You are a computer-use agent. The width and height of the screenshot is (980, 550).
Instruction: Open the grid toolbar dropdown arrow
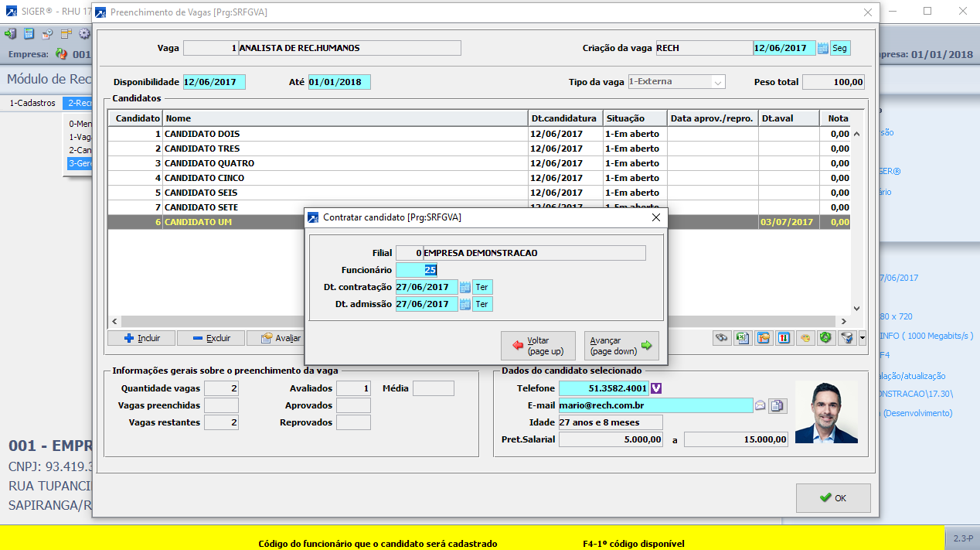point(863,338)
